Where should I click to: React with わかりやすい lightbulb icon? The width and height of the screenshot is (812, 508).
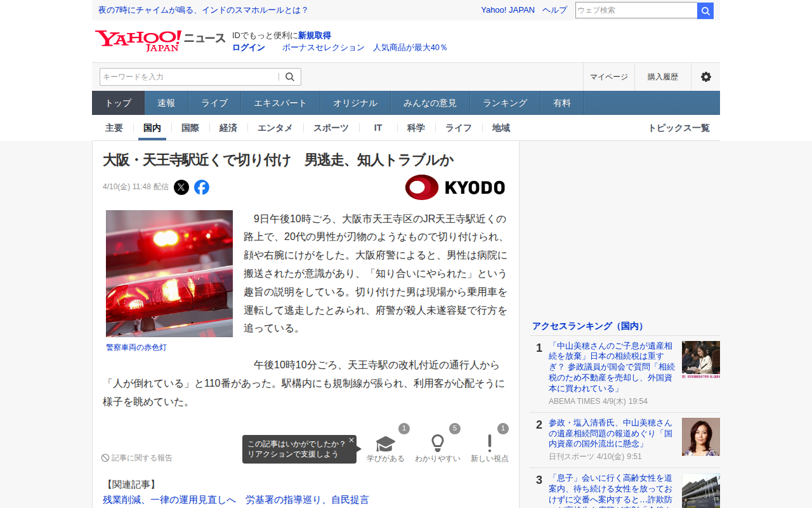tap(438, 444)
